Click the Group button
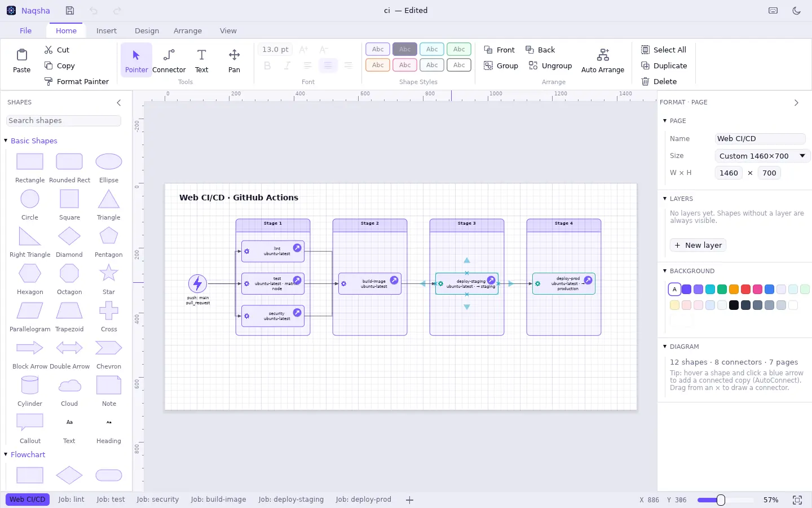The height and width of the screenshot is (508, 812). coord(501,65)
